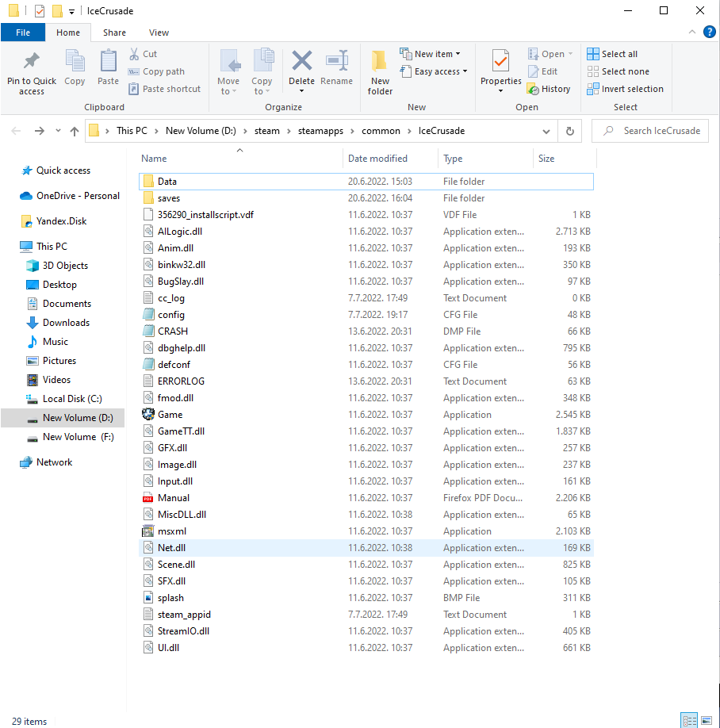Click Copy path in the ribbon
720x728 pixels.
tap(156, 71)
